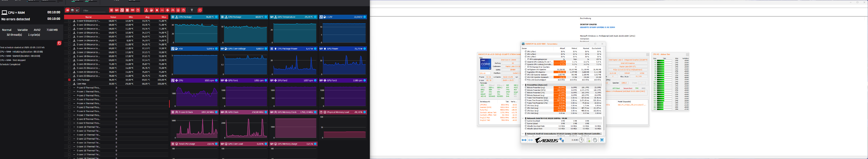The image size is (868, 159).
Task: Click in the OCCT sensor Filter text field
Action: pos(94,11)
